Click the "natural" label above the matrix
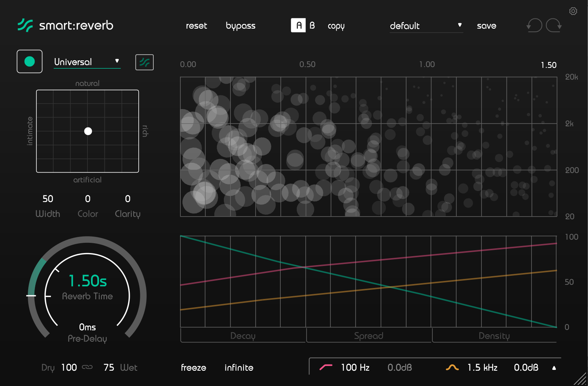The width and height of the screenshot is (588, 386). (x=87, y=83)
